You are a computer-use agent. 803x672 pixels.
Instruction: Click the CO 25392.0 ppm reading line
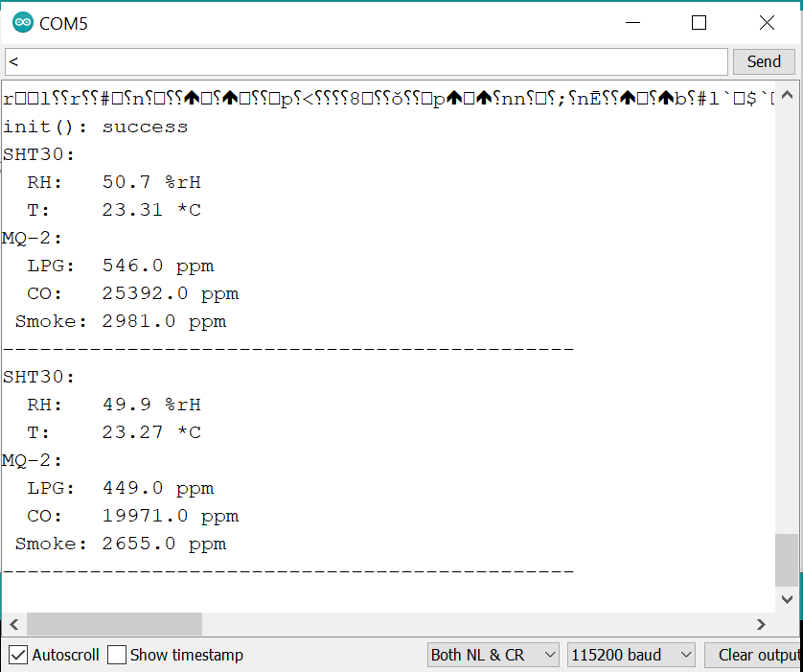[132, 293]
